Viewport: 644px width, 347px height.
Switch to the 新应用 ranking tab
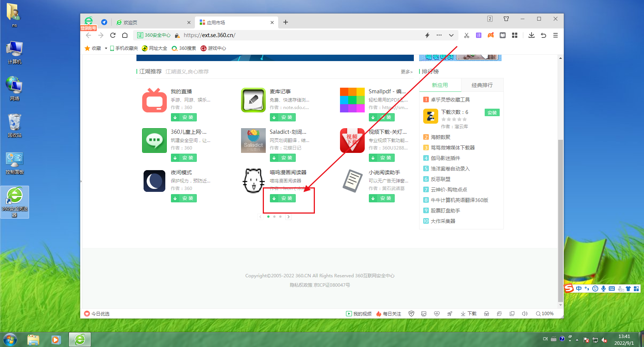(440, 85)
